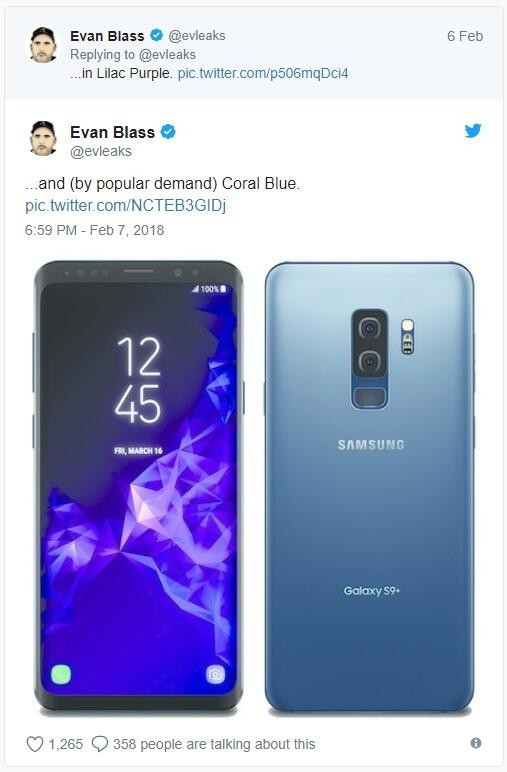Click the Twitter bird logo icon
Image resolution: width=507 pixels, height=772 pixels.
pos(473,130)
